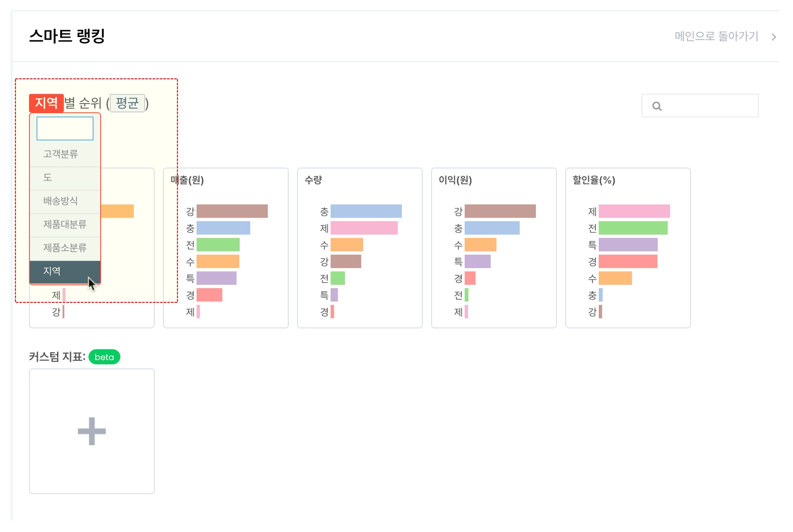Select the highlighted 지역 option
Screen dimensions: 793x532
52,271
